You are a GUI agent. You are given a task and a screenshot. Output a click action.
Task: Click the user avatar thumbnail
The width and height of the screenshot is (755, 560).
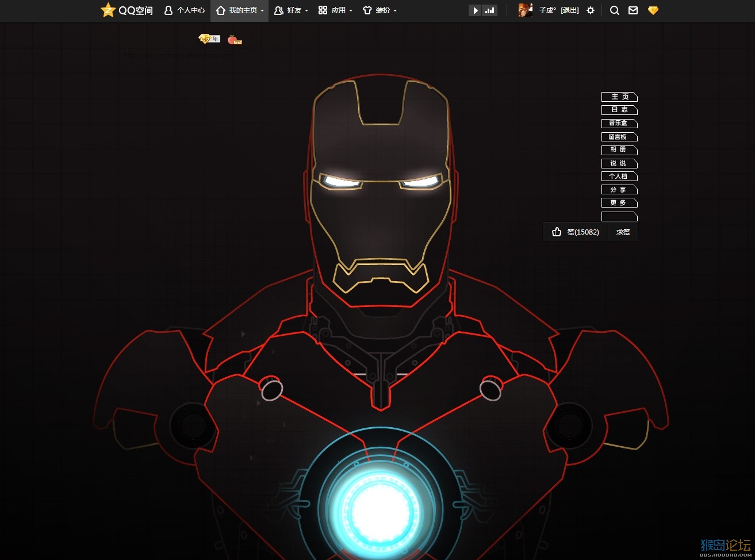point(525,10)
